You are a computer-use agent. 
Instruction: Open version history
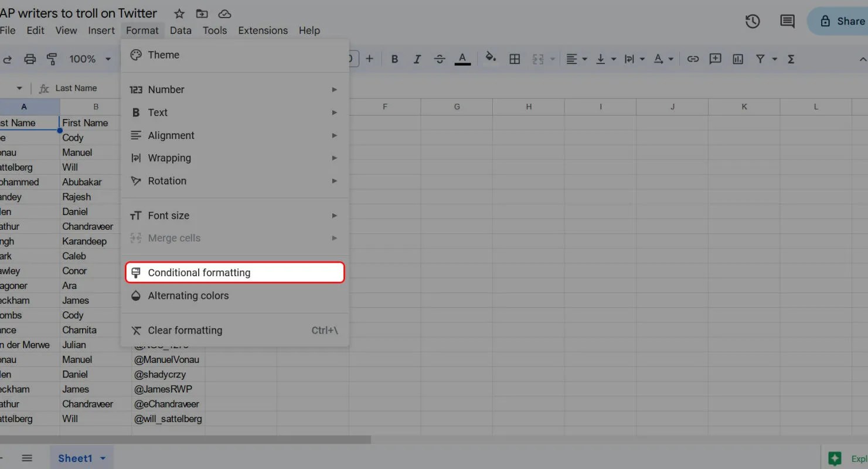click(x=752, y=21)
